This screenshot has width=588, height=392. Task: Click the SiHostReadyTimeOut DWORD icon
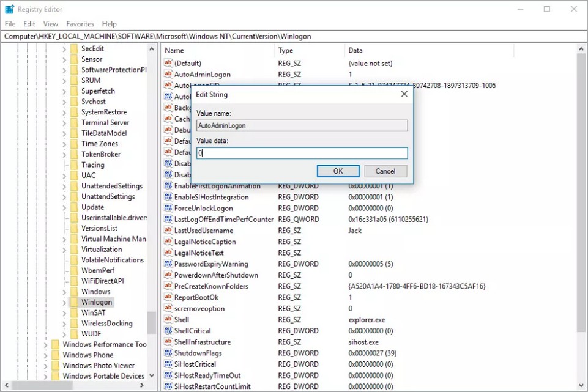pyautogui.click(x=168, y=375)
